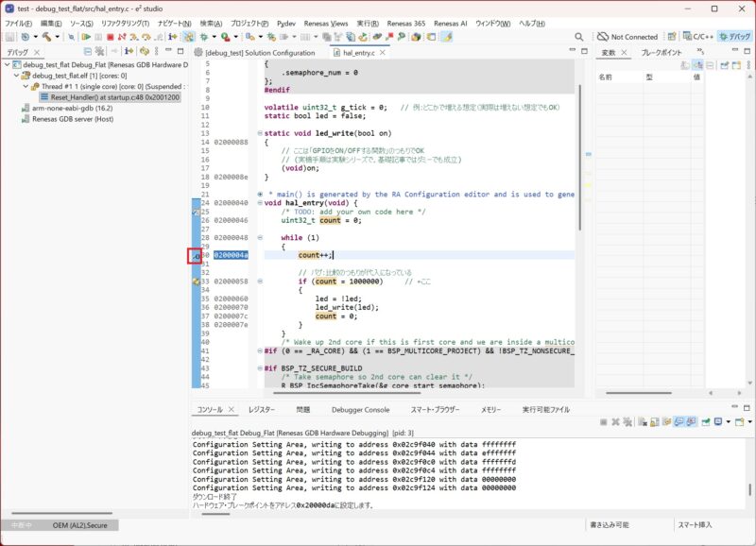Click the search magnifier icon in toolbar

click(x=579, y=37)
